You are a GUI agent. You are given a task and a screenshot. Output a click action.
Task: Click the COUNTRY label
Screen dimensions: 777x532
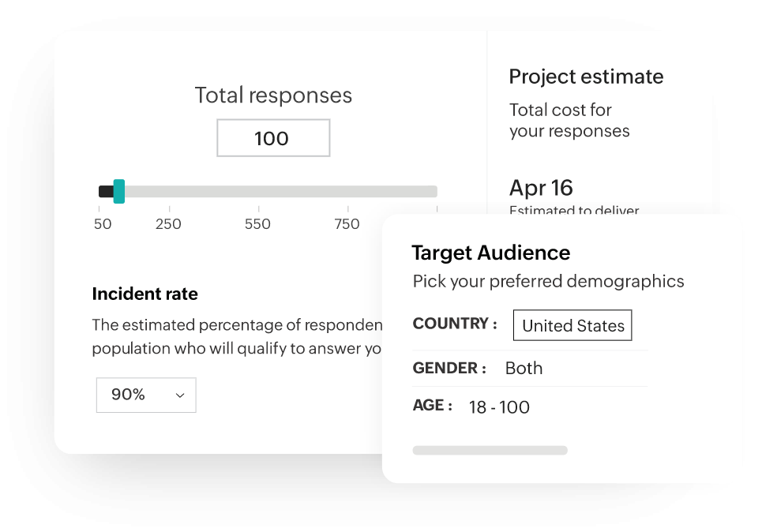click(454, 324)
